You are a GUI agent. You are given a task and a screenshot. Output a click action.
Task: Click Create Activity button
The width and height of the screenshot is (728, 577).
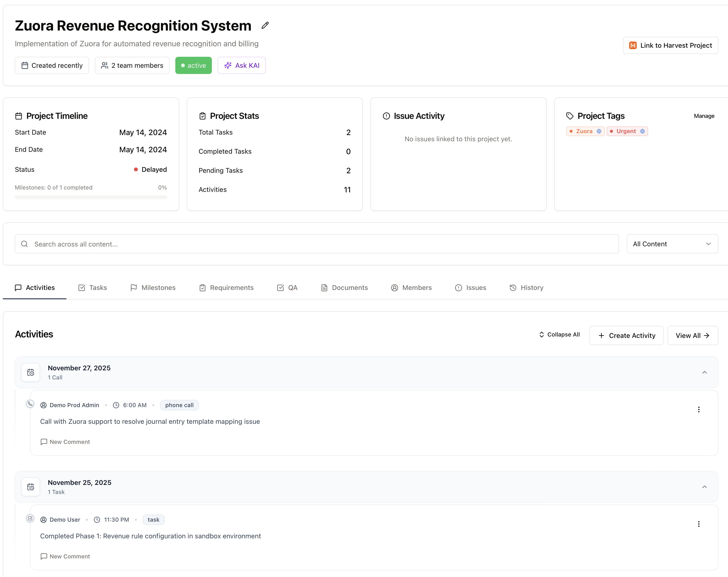click(626, 336)
